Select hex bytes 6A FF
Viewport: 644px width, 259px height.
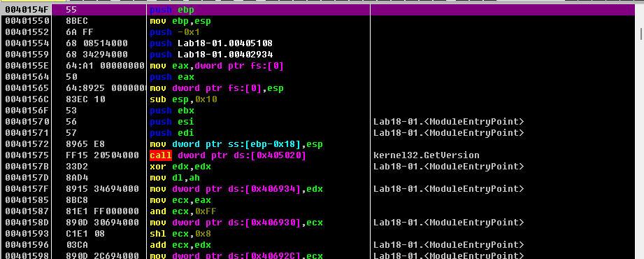coord(79,32)
